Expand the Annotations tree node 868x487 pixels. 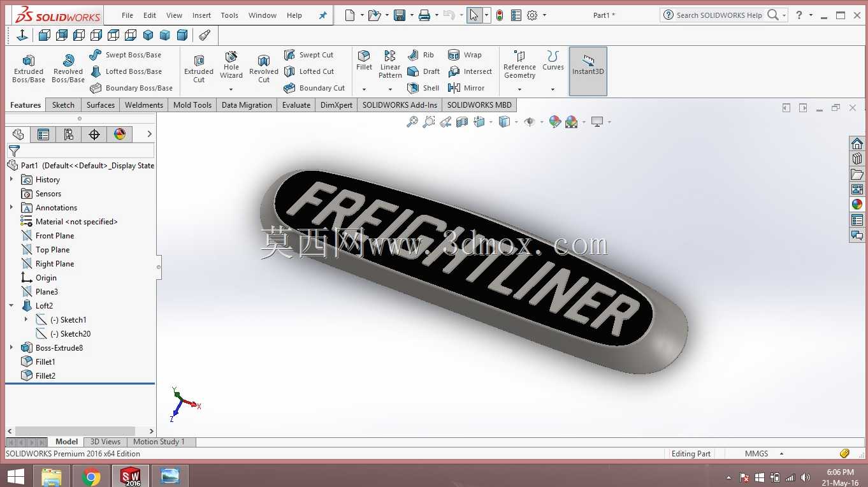point(11,208)
